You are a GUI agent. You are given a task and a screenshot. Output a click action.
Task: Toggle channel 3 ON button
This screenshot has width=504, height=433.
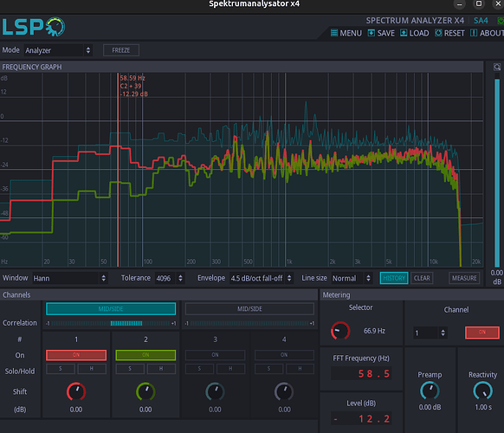tap(215, 355)
